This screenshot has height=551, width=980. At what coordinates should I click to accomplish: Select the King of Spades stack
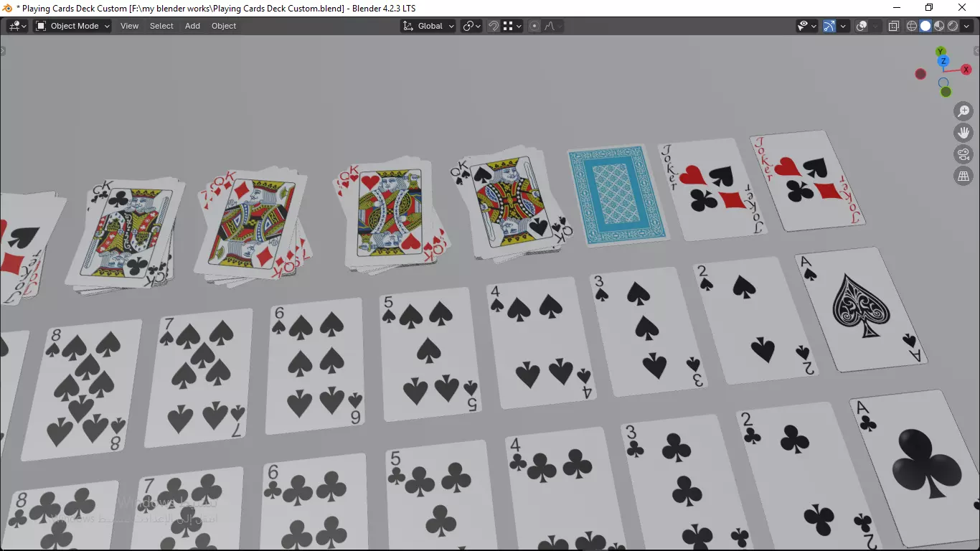click(x=512, y=204)
